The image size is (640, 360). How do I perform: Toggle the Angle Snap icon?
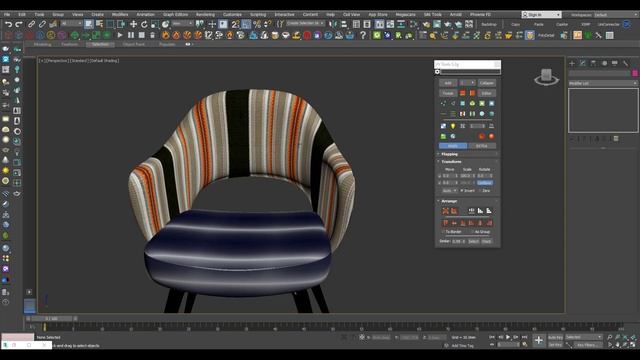pyautogui.click(x=246, y=24)
